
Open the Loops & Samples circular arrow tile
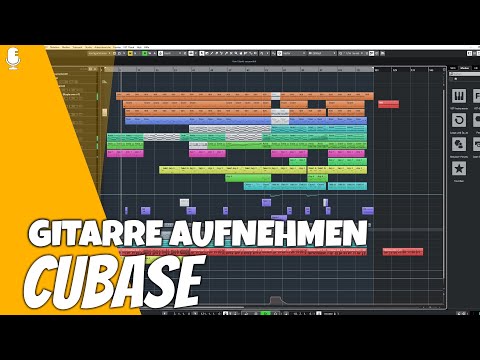(459, 120)
